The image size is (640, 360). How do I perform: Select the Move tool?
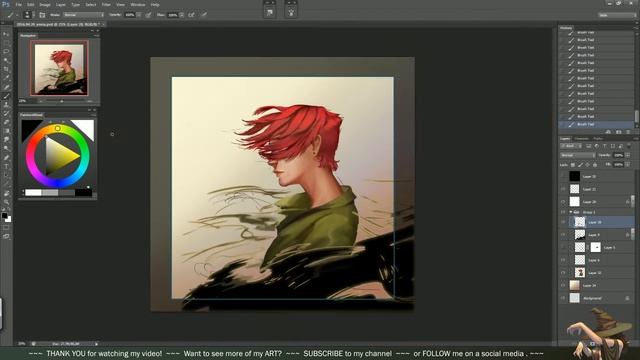point(6,34)
